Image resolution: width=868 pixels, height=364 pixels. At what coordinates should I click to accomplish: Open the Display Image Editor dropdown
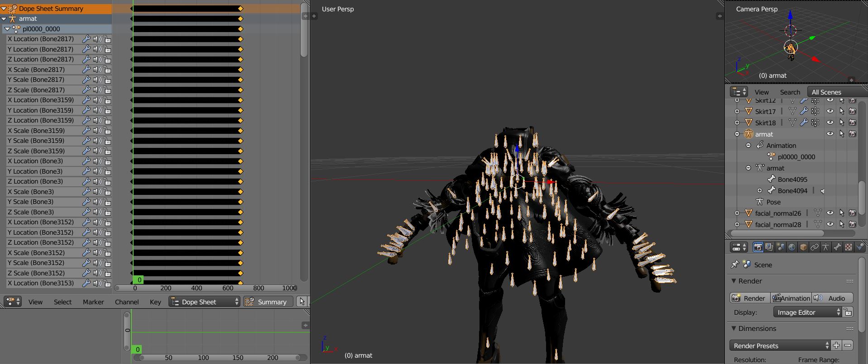[x=807, y=312]
